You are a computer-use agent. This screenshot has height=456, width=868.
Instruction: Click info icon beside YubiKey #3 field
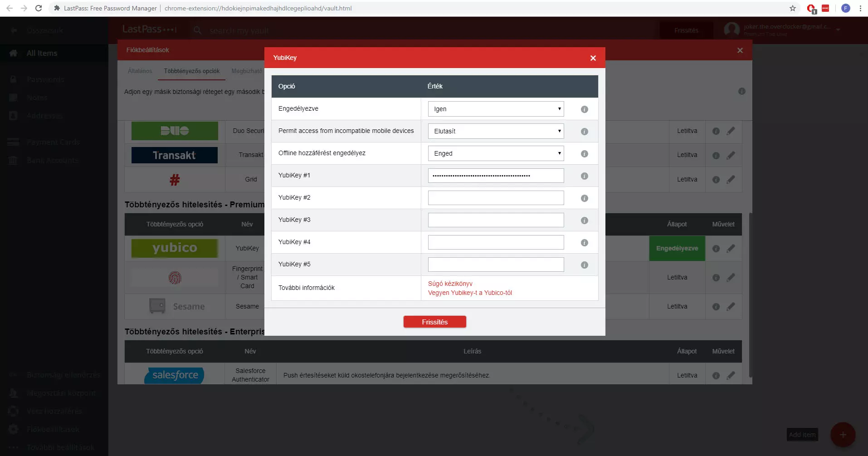pos(584,221)
